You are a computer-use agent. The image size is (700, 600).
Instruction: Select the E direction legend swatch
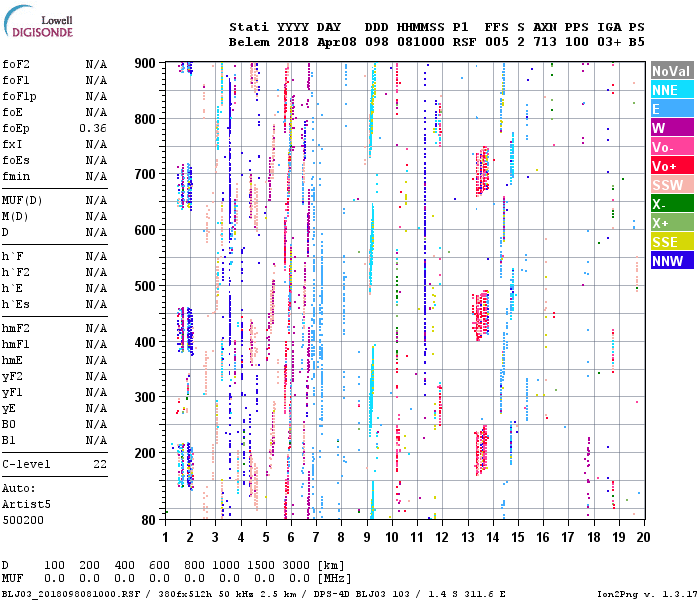point(672,109)
